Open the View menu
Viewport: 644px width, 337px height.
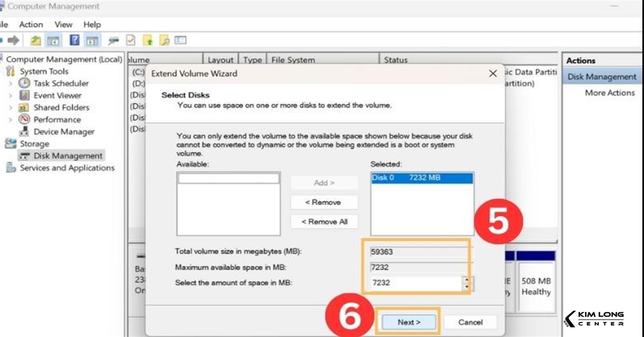point(63,24)
